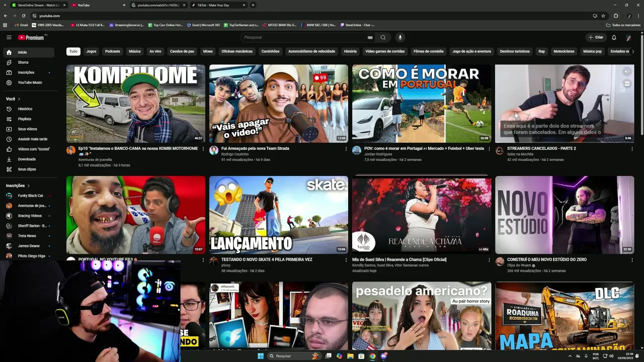Viewport: 644px width, 362px height.
Task: Click the YouTube Premium logo
Action: coord(31,37)
